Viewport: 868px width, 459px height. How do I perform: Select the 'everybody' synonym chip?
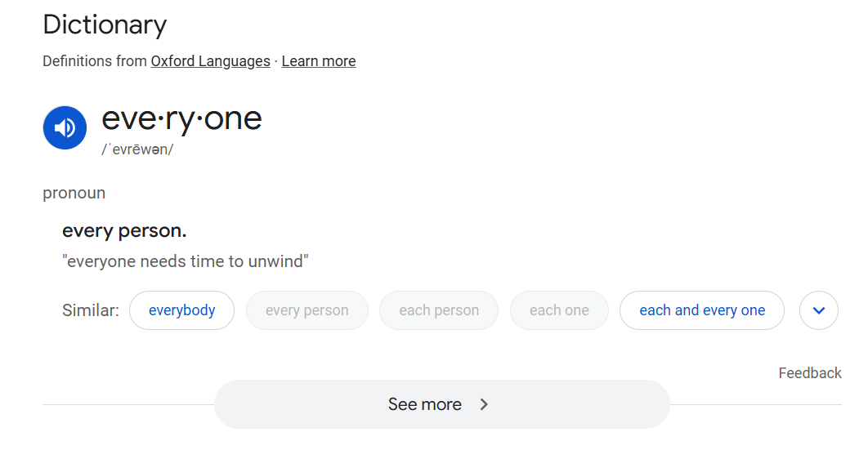coord(181,310)
